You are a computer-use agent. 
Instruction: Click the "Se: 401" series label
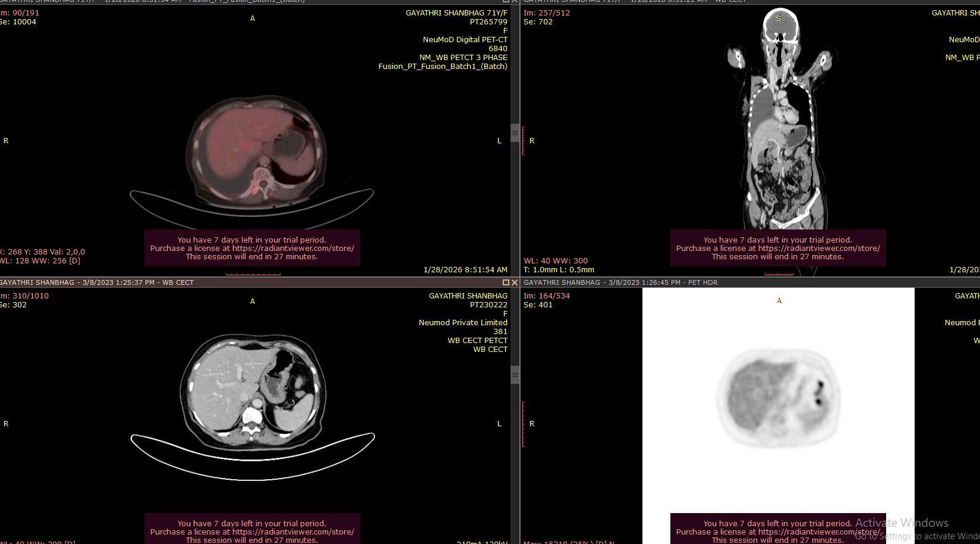pos(538,304)
